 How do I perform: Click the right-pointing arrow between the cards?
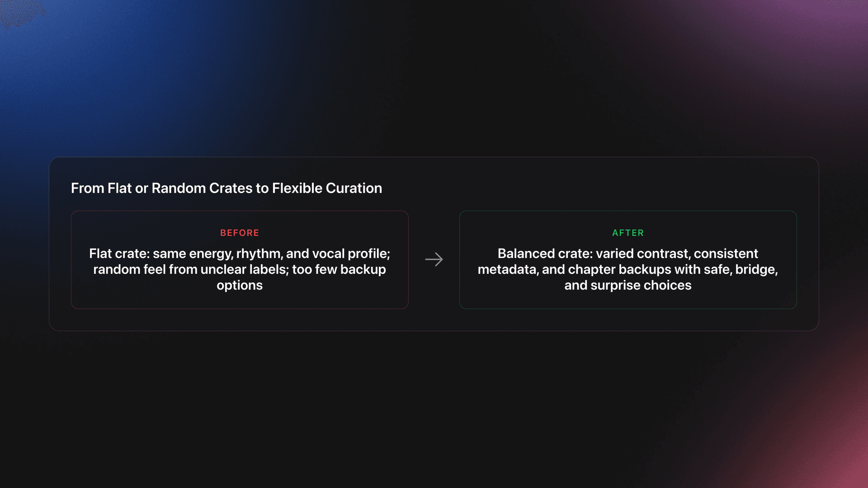point(434,259)
